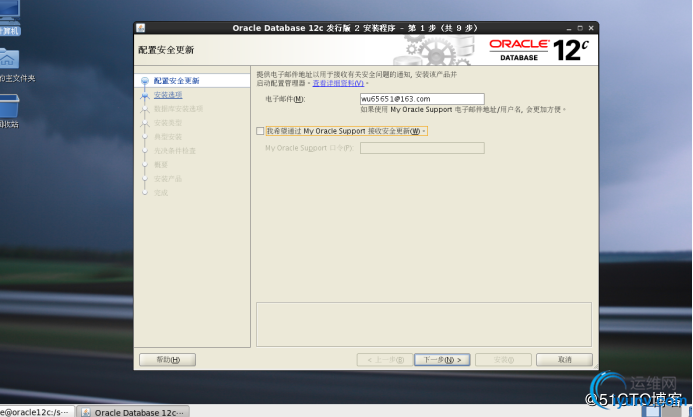The width and height of the screenshot is (693, 417).
Task: Open the trash desktop icon
Action: coord(10,110)
